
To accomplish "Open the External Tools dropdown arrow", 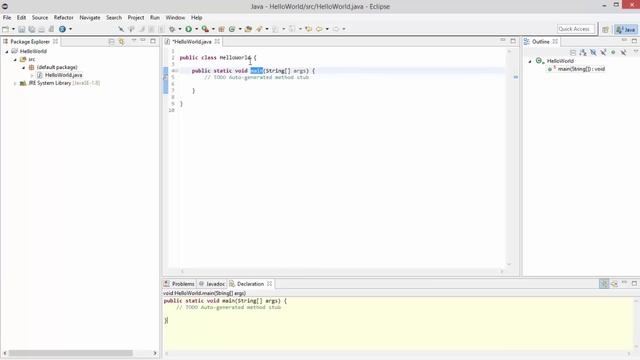I will click(213, 29).
